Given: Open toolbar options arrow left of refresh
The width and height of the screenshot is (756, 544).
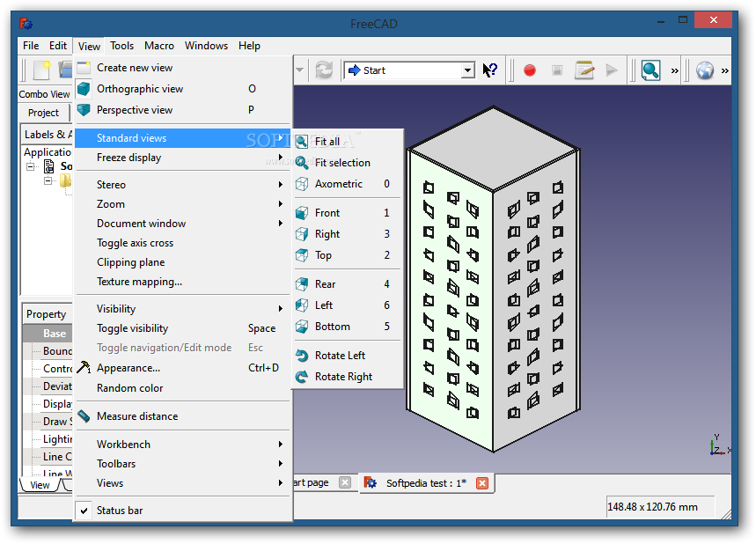Looking at the screenshot, I should point(300,70).
